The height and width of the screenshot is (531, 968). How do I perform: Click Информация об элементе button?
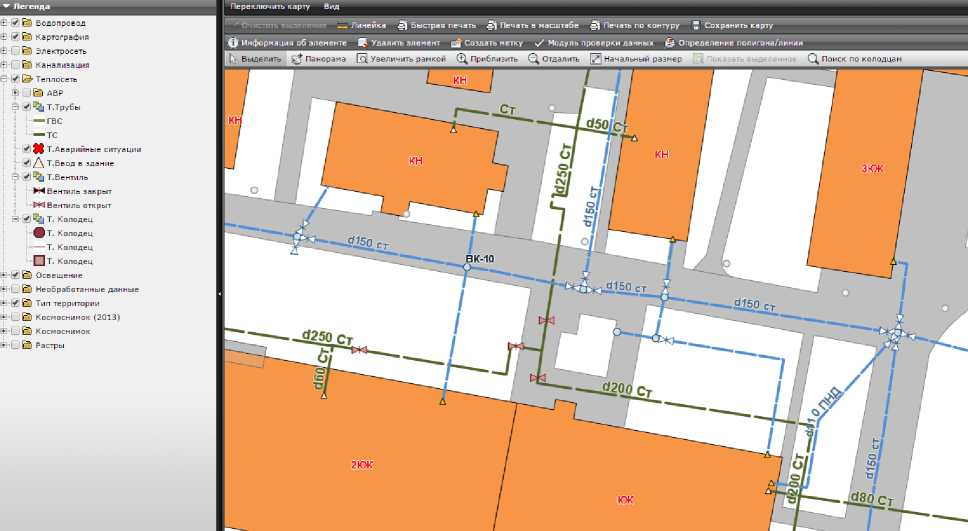287,43
